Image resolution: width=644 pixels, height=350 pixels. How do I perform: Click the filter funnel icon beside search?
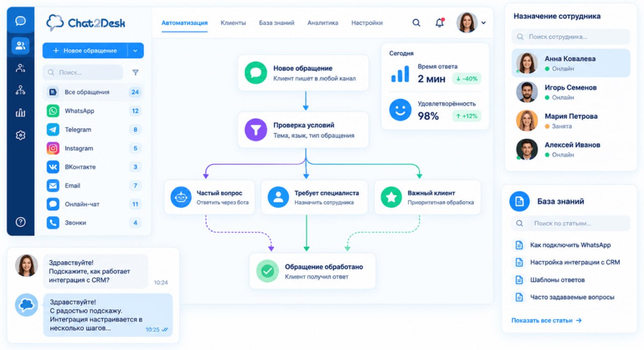click(135, 73)
